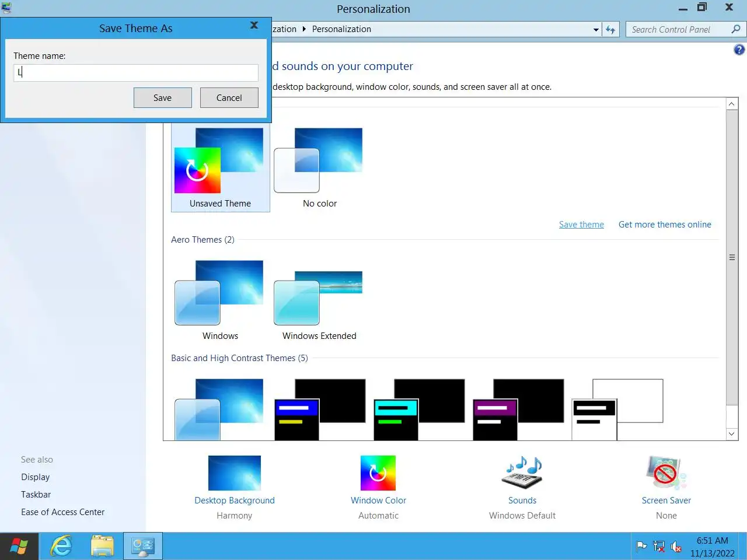Click the Save theme link
The width and height of the screenshot is (747, 560).
coord(581,225)
